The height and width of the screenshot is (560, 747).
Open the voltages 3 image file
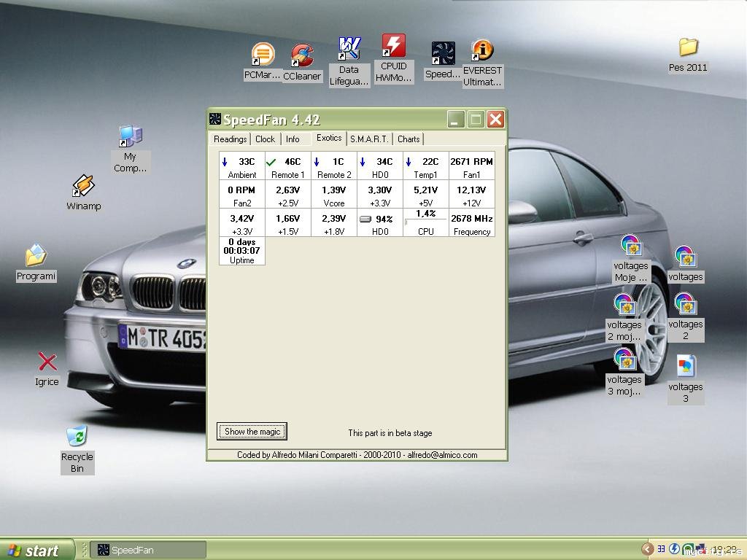click(686, 367)
